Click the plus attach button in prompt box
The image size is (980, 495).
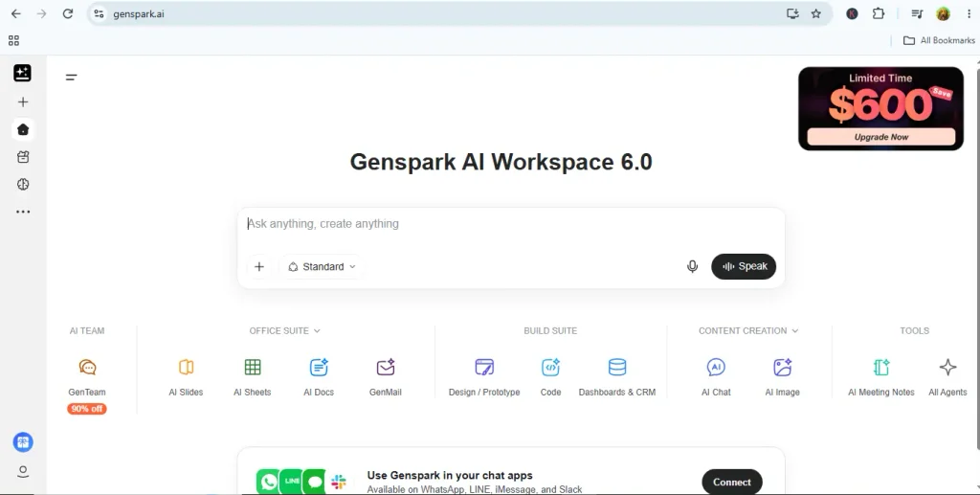(x=259, y=267)
